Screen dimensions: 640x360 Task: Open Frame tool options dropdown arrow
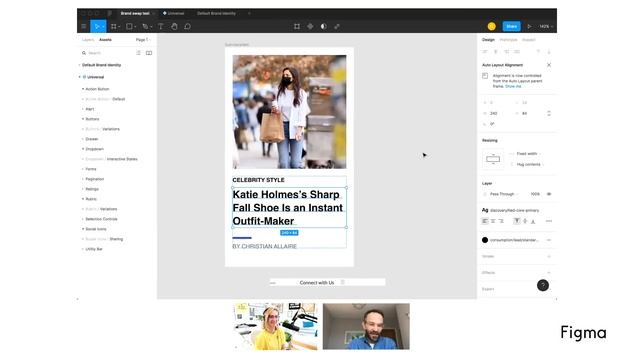pos(119,27)
